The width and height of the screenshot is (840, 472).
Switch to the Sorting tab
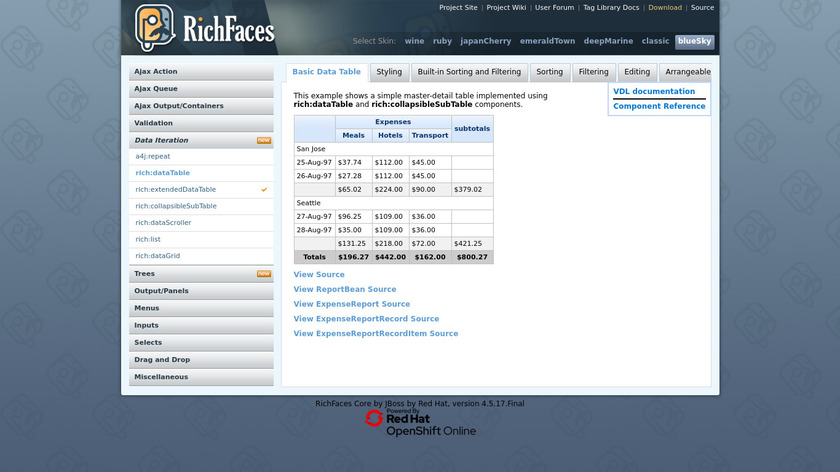pyautogui.click(x=550, y=72)
